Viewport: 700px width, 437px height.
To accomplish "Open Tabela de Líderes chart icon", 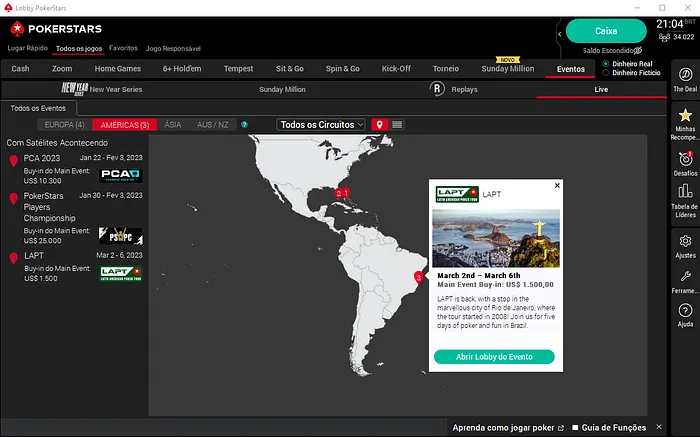I will pyautogui.click(x=685, y=191).
